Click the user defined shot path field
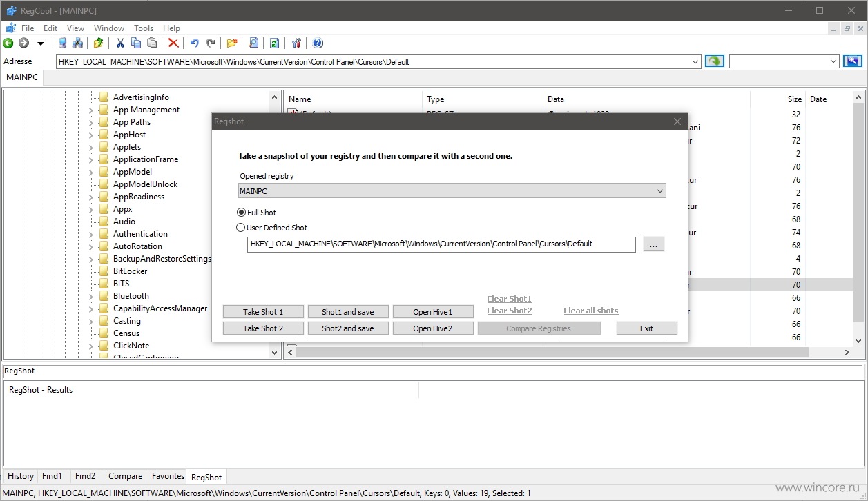Image resolution: width=868 pixels, height=501 pixels. (x=441, y=244)
